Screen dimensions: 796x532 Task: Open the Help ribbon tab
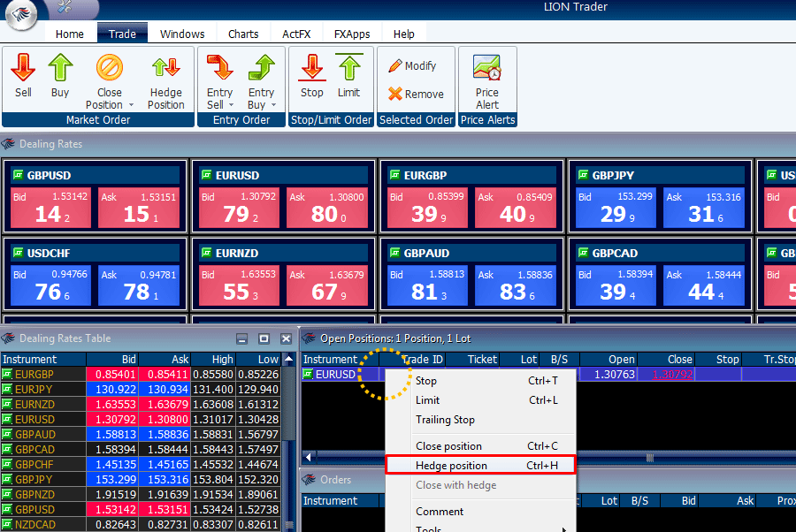point(403,34)
